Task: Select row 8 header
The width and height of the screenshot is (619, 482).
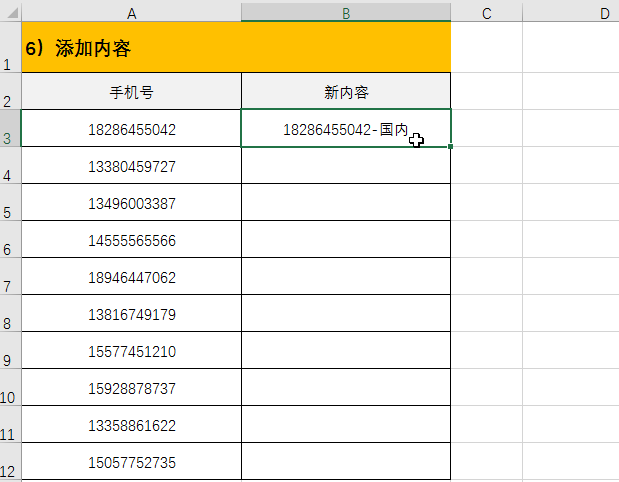Action: coord(10,313)
